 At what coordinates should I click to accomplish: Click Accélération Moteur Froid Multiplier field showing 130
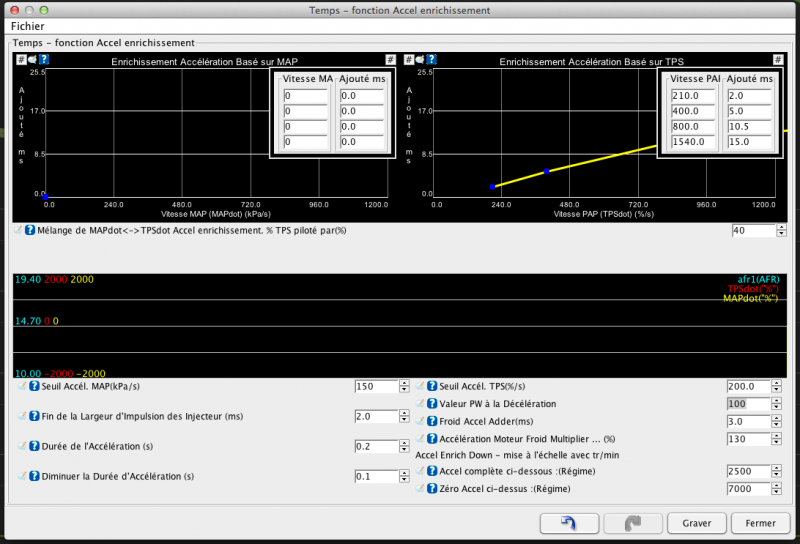click(749, 439)
